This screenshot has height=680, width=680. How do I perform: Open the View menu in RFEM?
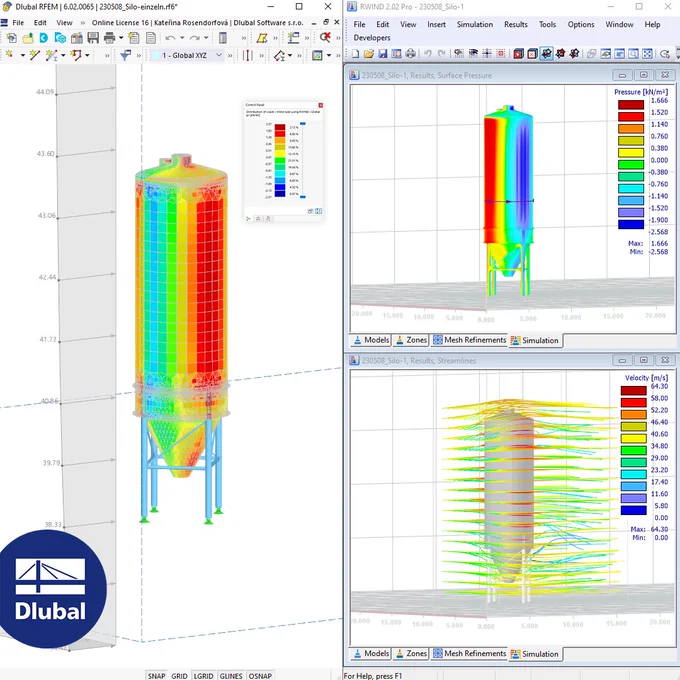(x=64, y=23)
